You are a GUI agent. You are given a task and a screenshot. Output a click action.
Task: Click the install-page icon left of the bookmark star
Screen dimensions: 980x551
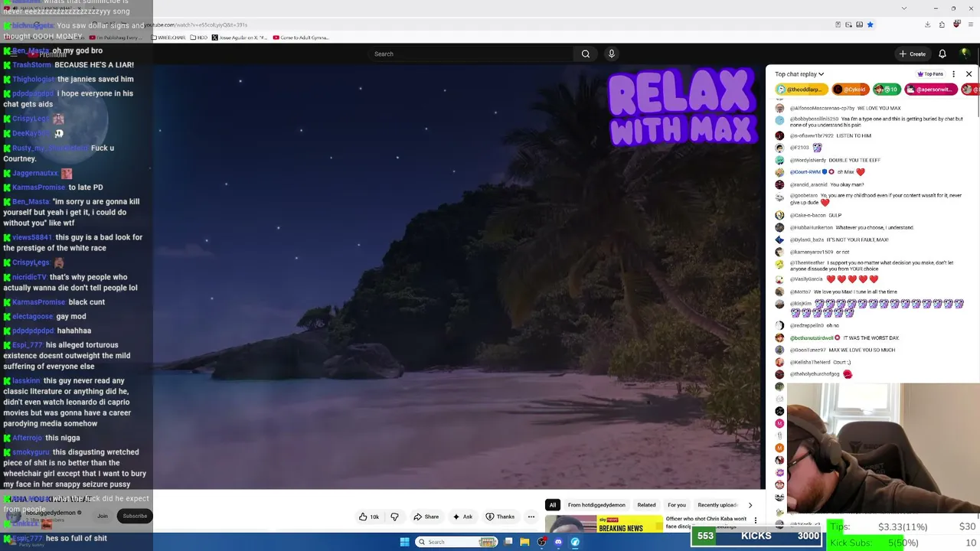pos(859,24)
